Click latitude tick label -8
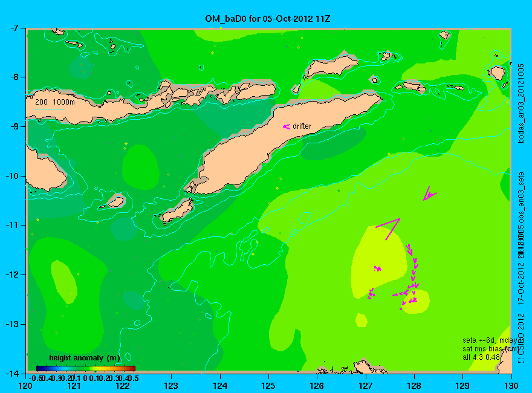Image resolution: width=532 pixels, height=393 pixels. pyautogui.click(x=16, y=77)
